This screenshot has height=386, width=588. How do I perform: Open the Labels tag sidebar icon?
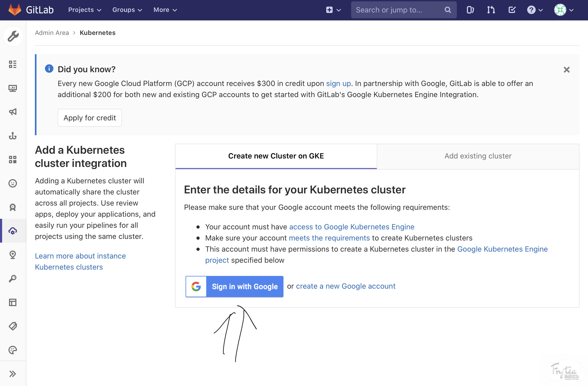click(13, 326)
